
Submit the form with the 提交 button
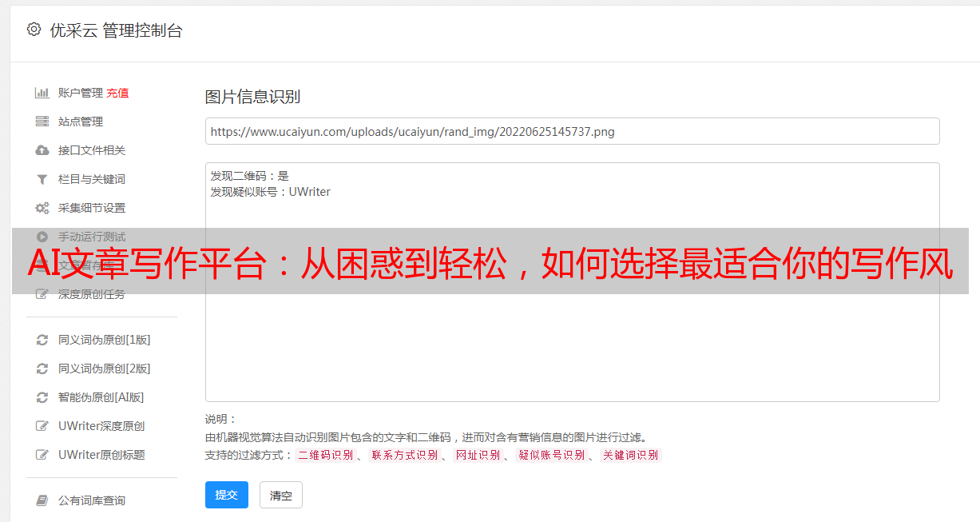coord(227,495)
